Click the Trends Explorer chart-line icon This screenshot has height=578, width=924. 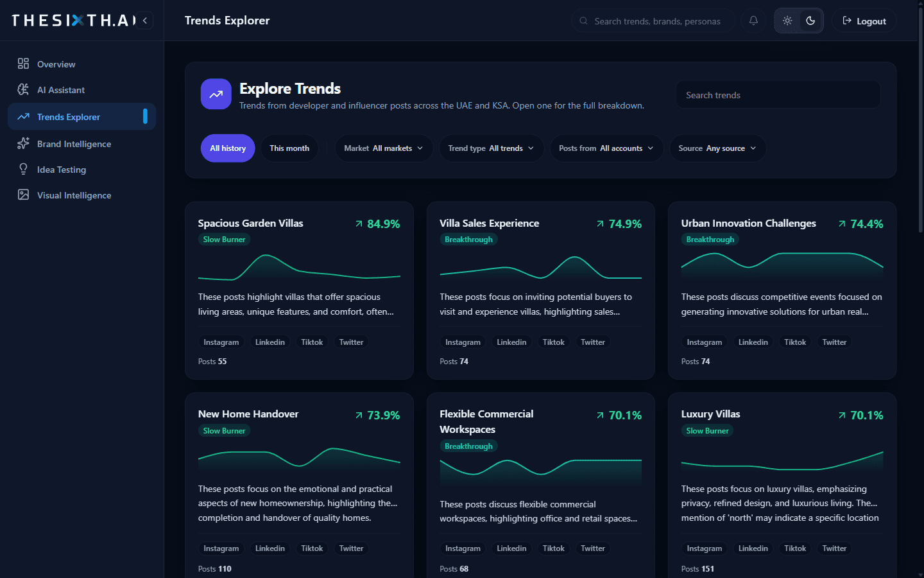23,116
